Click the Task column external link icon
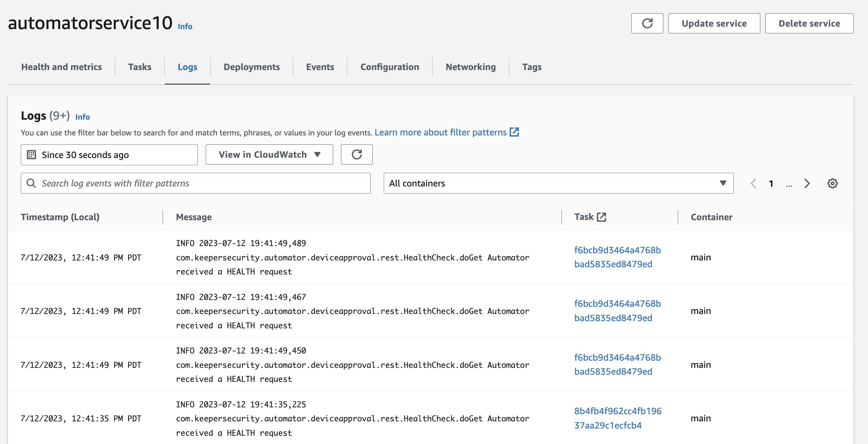This screenshot has height=444, width=868. tap(601, 217)
